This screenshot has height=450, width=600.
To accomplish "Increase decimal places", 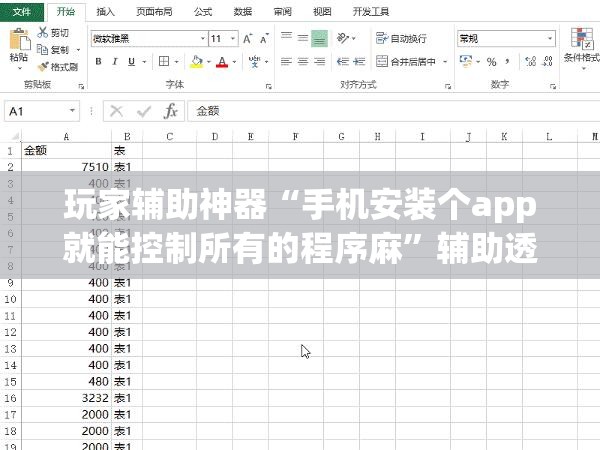I will point(530,61).
